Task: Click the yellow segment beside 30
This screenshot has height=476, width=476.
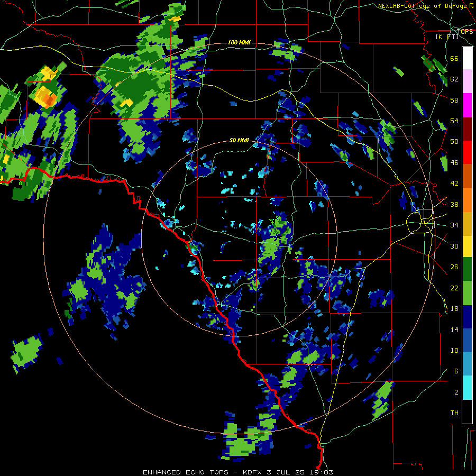Action: (467, 246)
